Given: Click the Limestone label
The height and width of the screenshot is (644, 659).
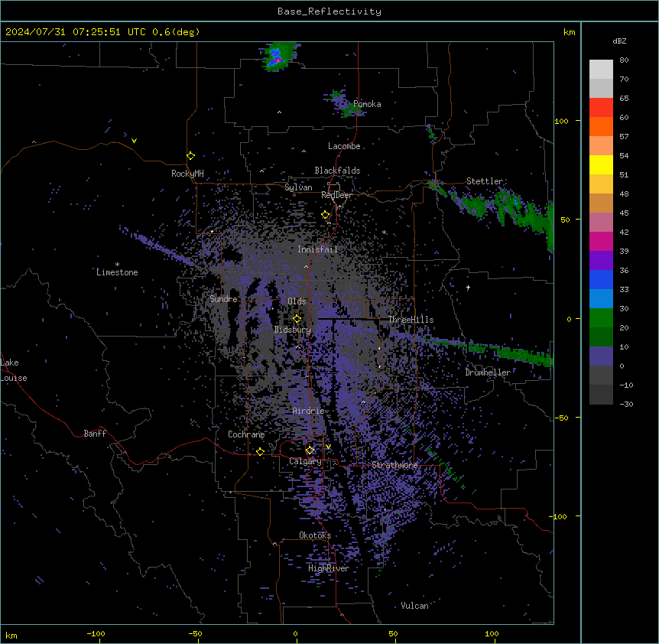Looking at the screenshot, I should tap(117, 272).
